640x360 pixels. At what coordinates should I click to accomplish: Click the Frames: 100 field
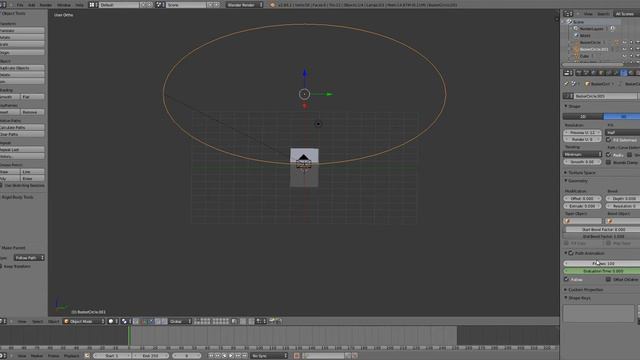coord(602,263)
